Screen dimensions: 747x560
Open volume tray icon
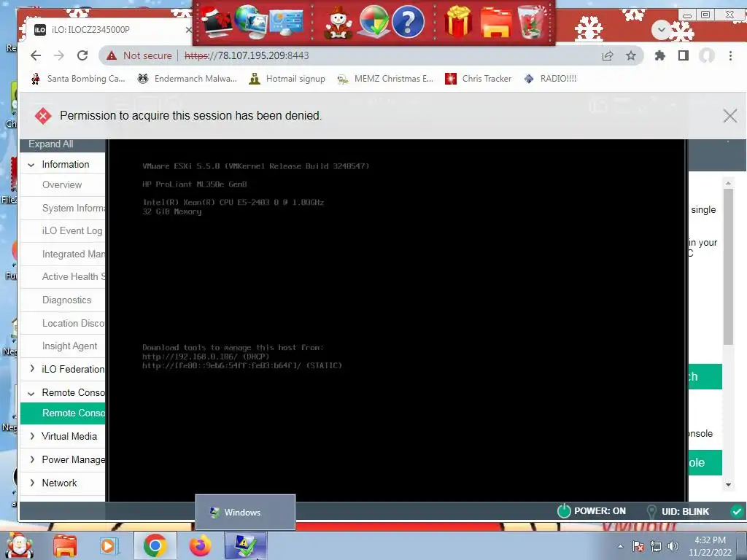coord(673,547)
